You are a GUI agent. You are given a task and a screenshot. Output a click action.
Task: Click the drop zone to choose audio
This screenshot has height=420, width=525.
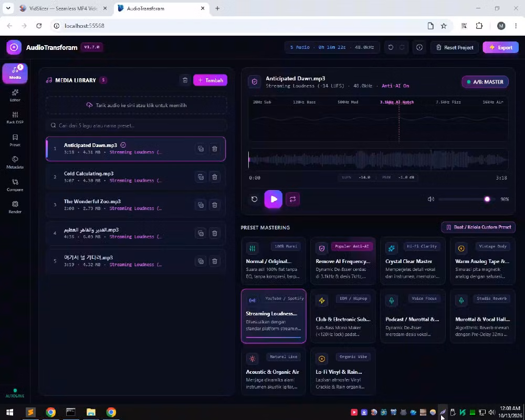[x=136, y=105]
